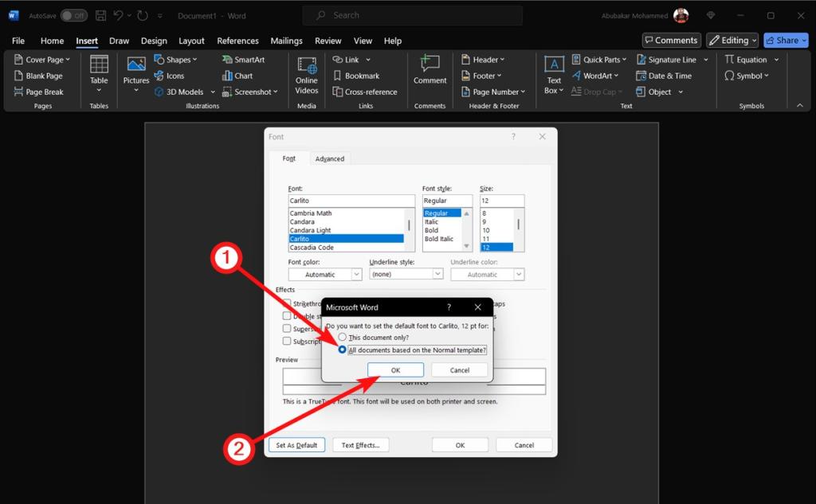
Task: Open the Table insert menu
Action: tap(99, 76)
